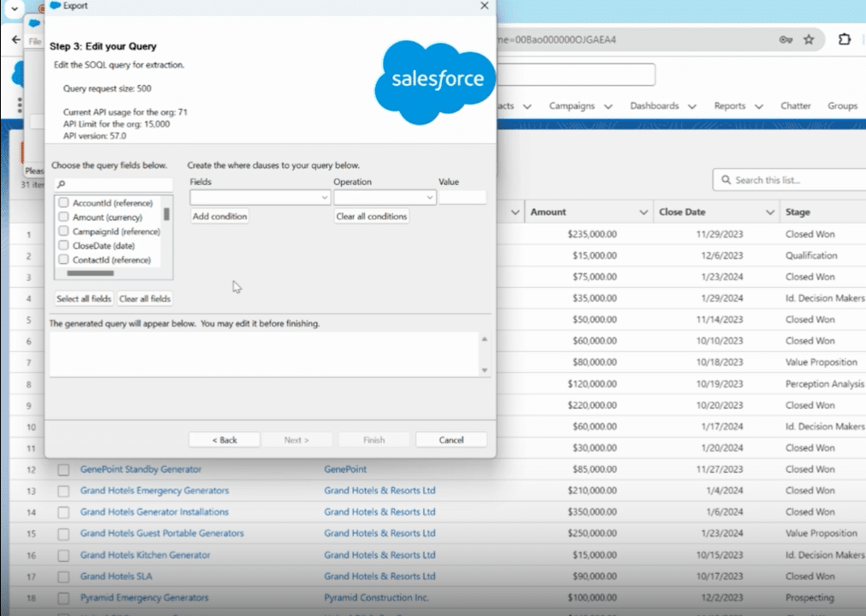Open column dropdown left of Amount header
Viewport: 866px width, 616px height.
coord(516,212)
